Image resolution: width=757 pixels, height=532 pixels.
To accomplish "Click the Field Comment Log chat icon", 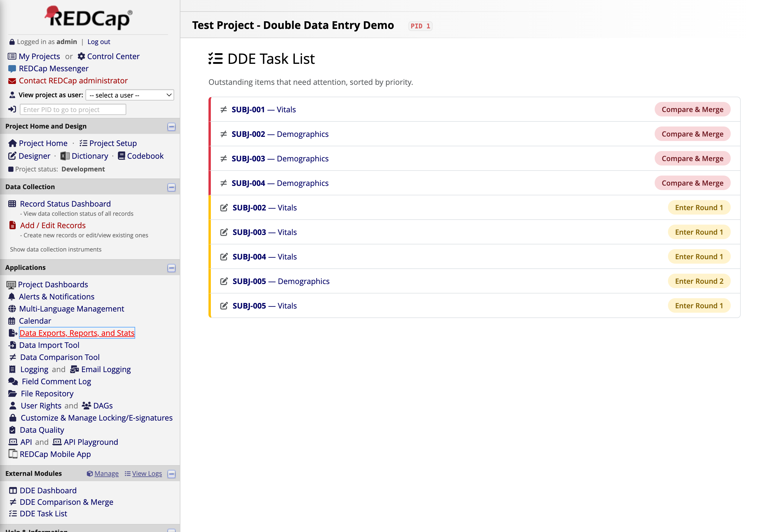I will pos(13,381).
